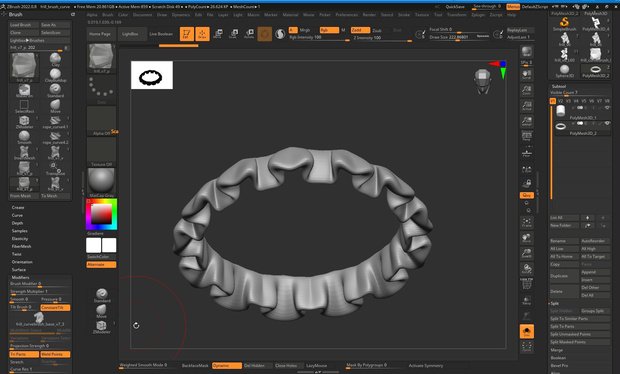This screenshot has height=374, width=620.
Task: Click the Frame mesh icon
Action: (x=526, y=223)
